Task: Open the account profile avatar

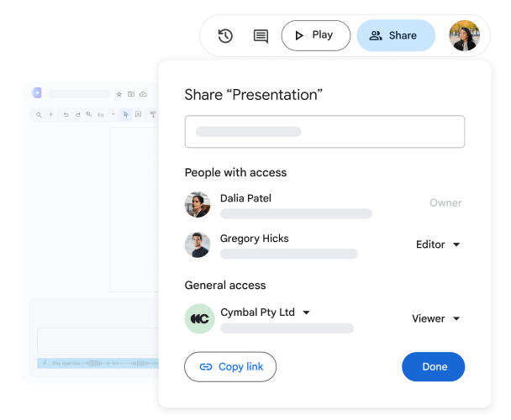Action: [x=464, y=35]
